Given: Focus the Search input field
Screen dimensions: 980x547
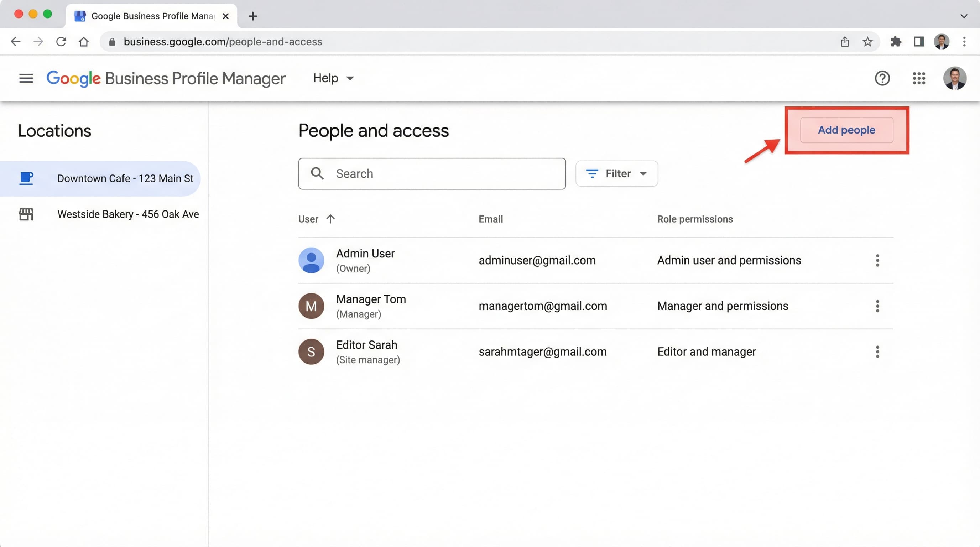Looking at the screenshot, I should coord(432,173).
